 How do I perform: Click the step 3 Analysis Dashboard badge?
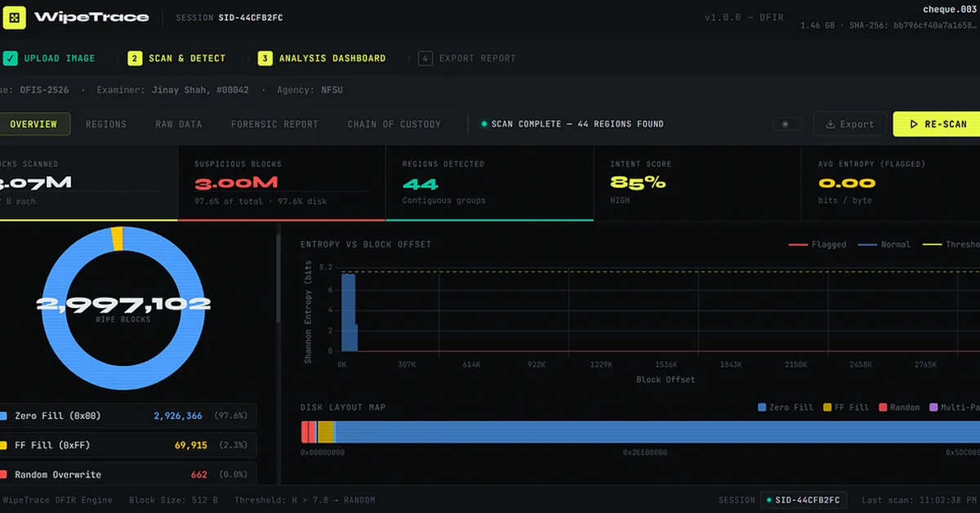265,59
